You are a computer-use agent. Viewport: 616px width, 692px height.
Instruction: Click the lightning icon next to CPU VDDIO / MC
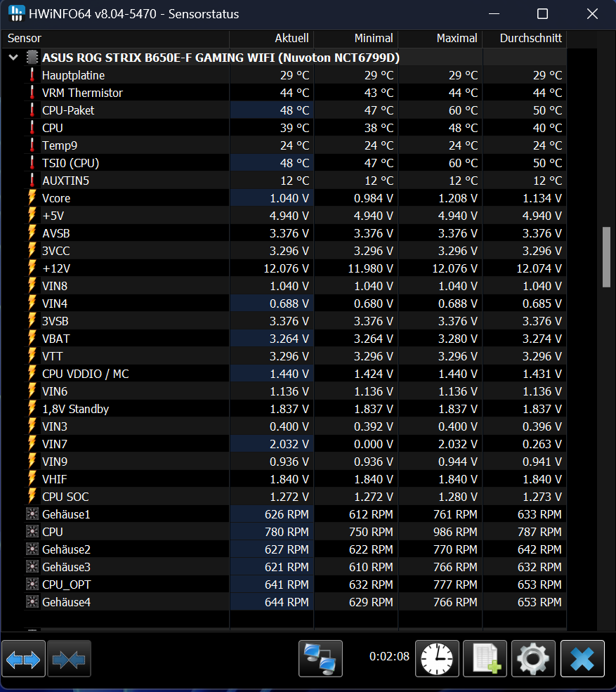[x=32, y=373]
